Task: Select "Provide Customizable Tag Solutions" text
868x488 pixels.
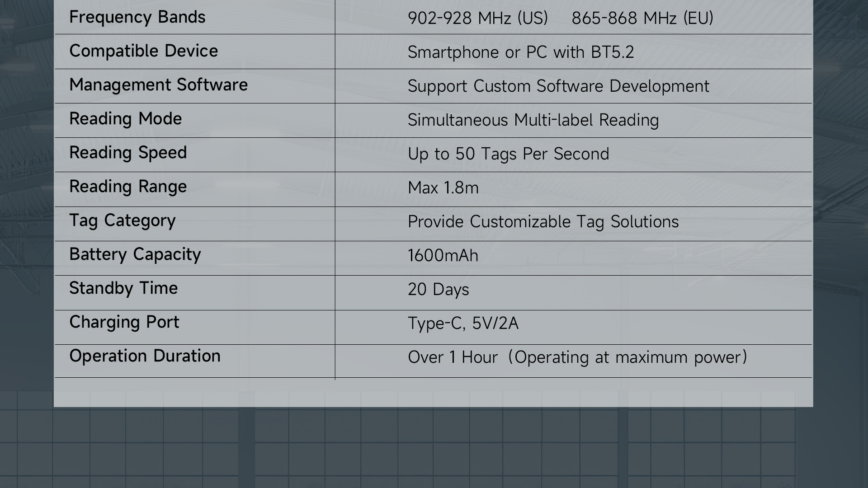Action: [543, 222]
